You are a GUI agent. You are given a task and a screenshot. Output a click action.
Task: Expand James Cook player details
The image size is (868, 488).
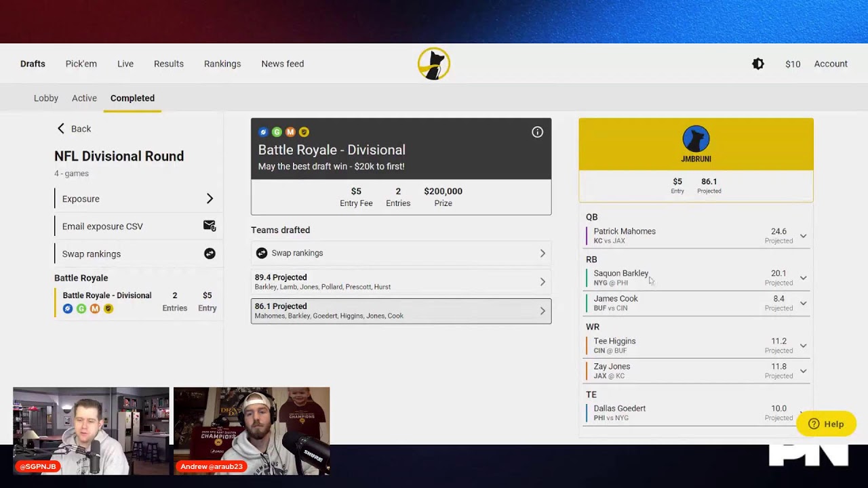(x=803, y=303)
